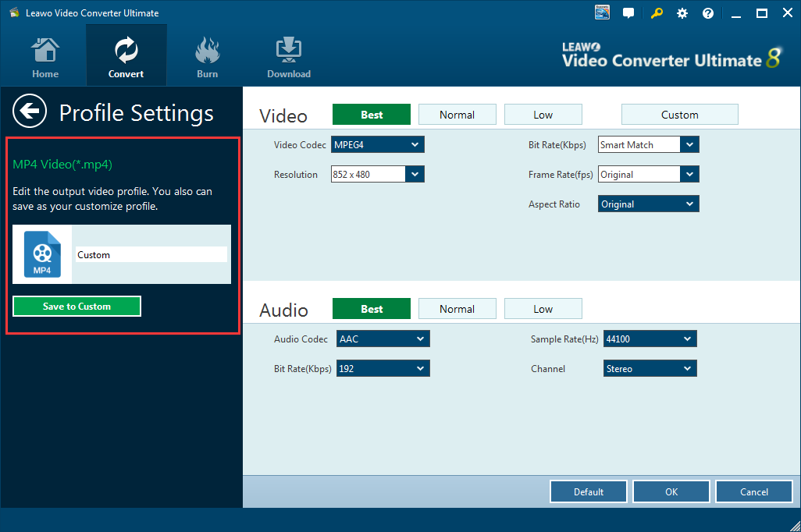Select Best video quality preset

[372, 115]
